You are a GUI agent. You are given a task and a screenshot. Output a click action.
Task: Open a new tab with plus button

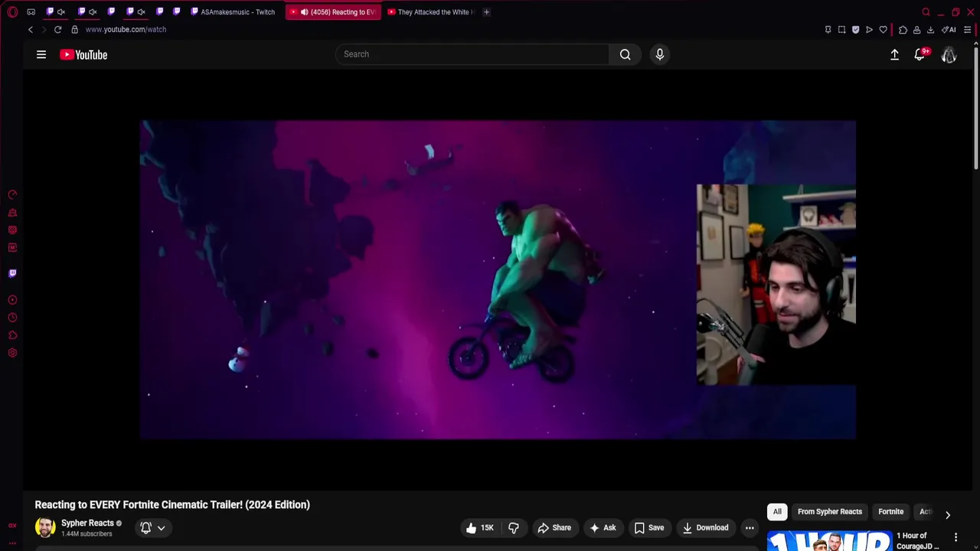click(x=486, y=12)
